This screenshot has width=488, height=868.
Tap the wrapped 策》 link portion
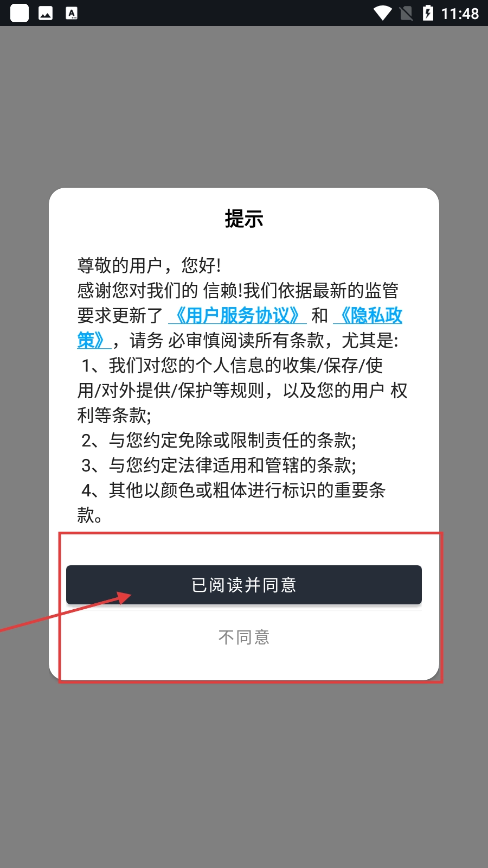coord(94,340)
